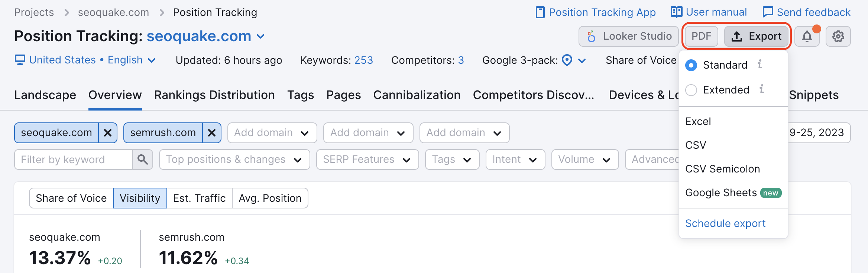This screenshot has width=868, height=273.
Task: Click the Updated: 6 hours ago text
Action: coord(229,60)
